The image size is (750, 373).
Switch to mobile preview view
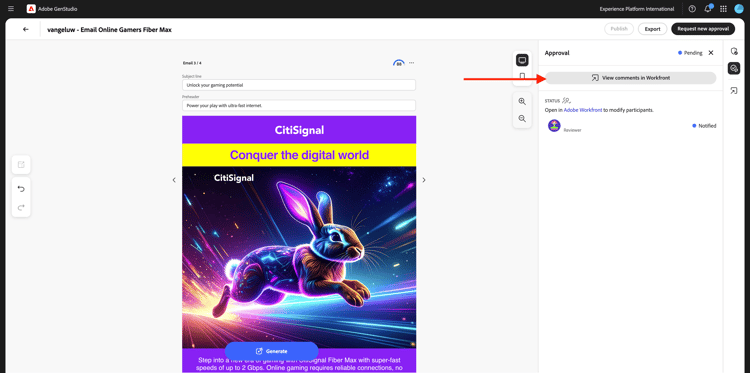pos(522,77)
